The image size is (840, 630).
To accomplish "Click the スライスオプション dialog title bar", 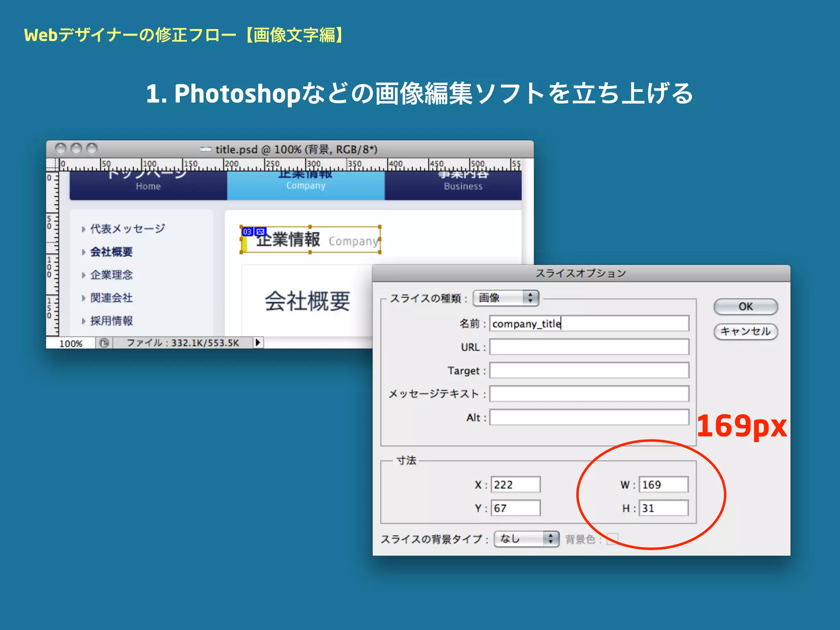I will pyautogui.click(x=581, y=274).
